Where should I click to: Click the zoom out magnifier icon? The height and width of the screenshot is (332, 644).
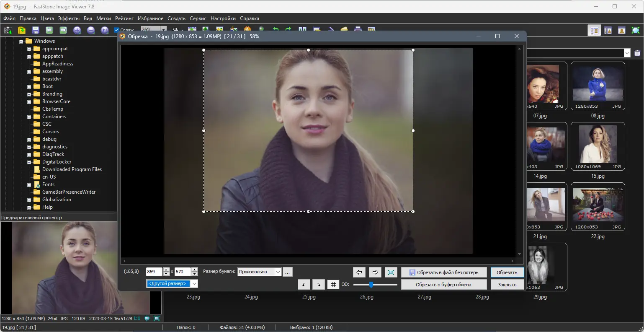(91, 30)
